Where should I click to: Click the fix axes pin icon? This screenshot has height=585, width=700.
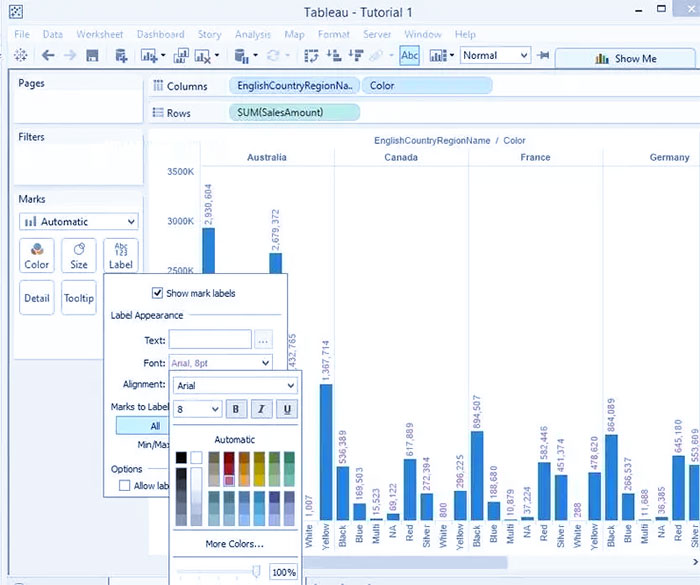(543, 55)
